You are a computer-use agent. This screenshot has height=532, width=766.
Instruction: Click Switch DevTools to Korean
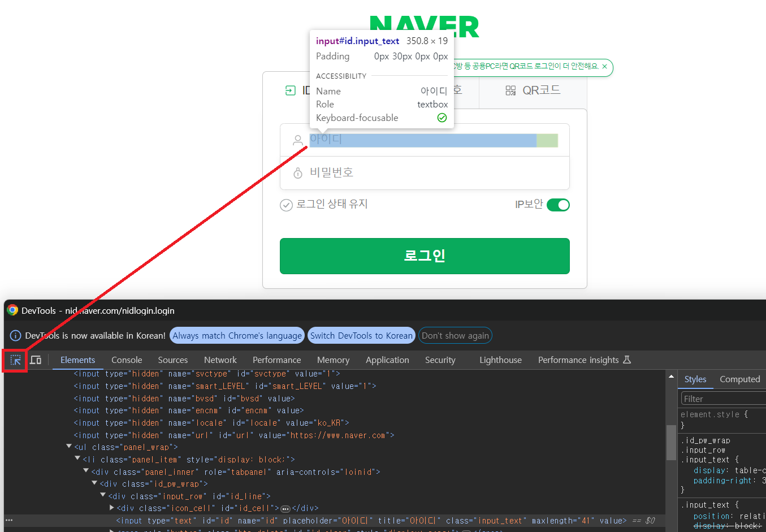(x=361, y=336)
